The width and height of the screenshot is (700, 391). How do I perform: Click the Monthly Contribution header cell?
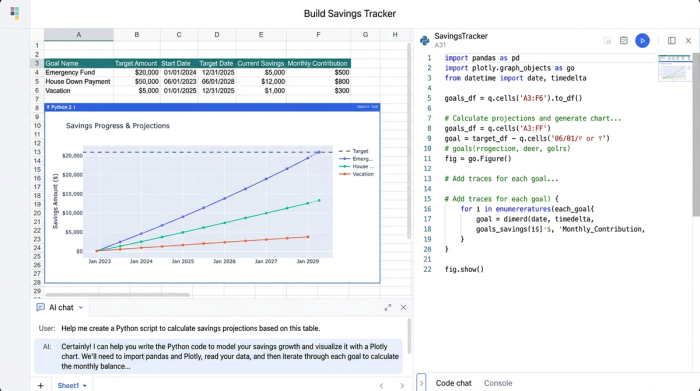[318, 63]
